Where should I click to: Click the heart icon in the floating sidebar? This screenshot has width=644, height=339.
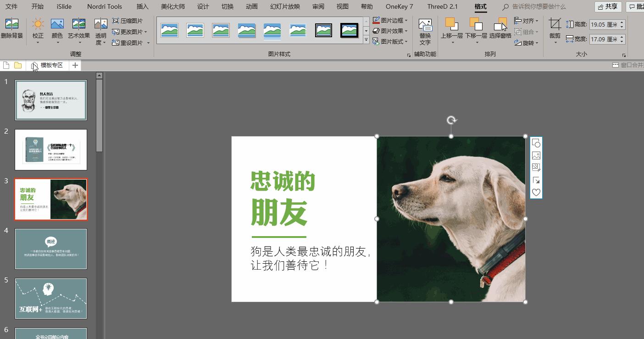tap(536, 192)
